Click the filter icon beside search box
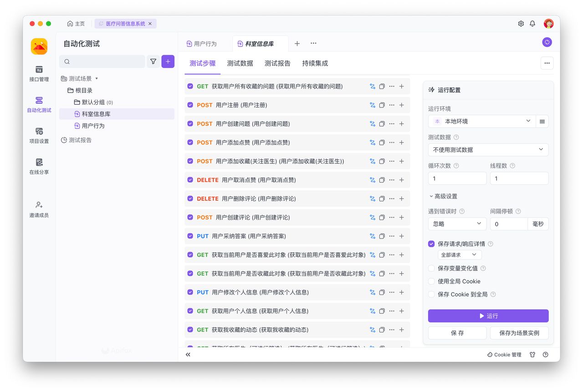Image resolution: width=583 pixels, height=392 pixels. [x=153, y=61]
